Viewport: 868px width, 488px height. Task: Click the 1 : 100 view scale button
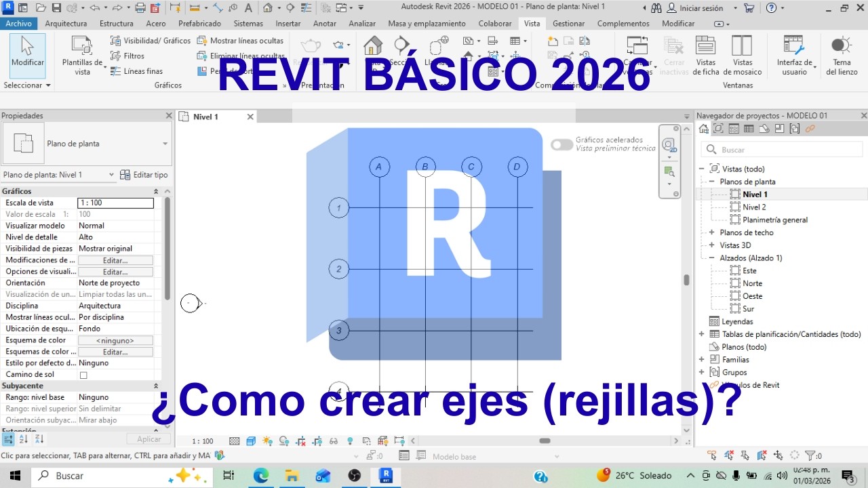[x=203, y=441]
